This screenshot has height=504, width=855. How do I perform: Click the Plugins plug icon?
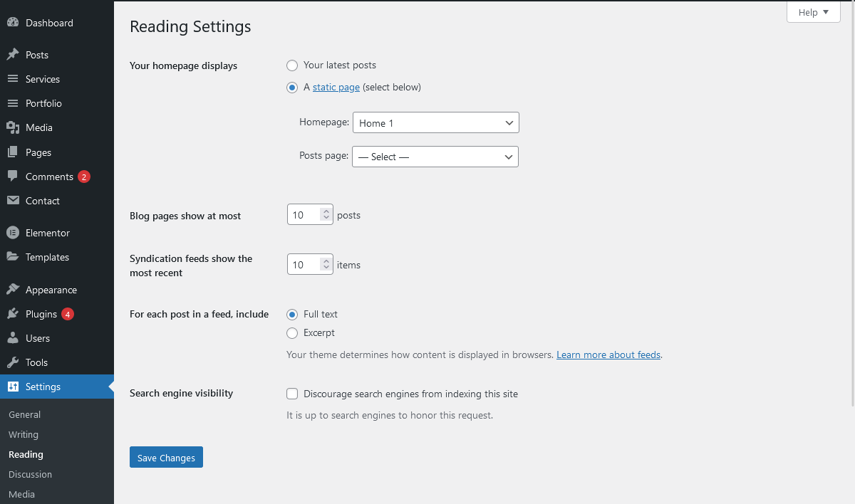click(13, 314)
